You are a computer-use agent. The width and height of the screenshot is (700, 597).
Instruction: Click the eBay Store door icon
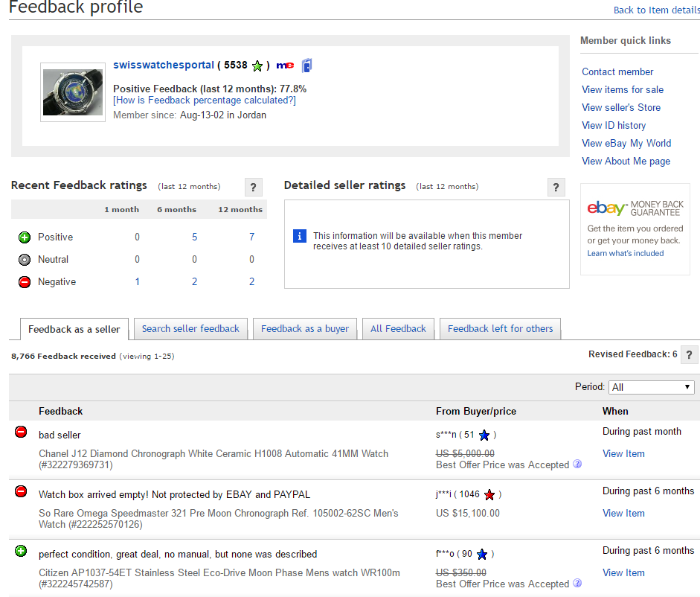pyautogui.click(x=306, y=66)
